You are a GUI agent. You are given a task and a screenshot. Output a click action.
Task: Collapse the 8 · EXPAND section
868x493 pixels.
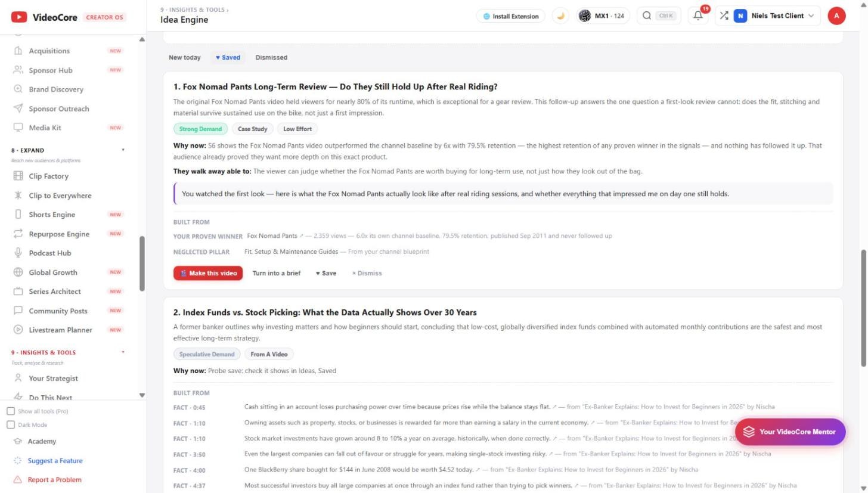[123, 150]
